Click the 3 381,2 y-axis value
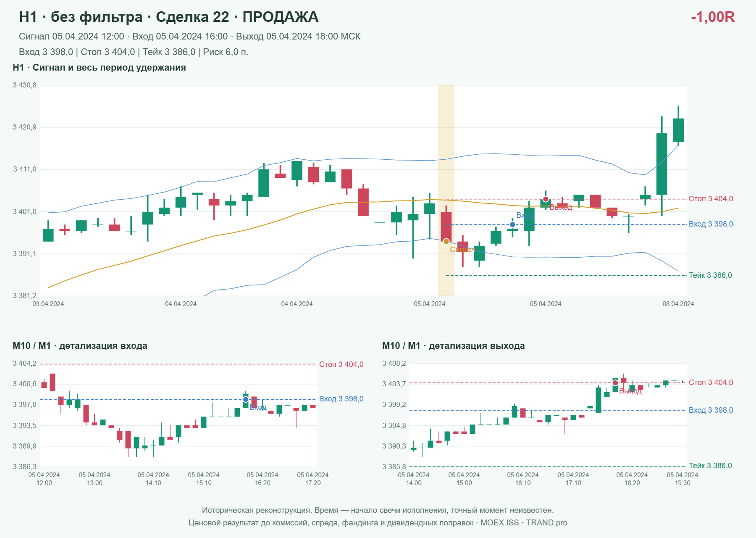This screenshot has width=756, height=538. tap(25, 296)
